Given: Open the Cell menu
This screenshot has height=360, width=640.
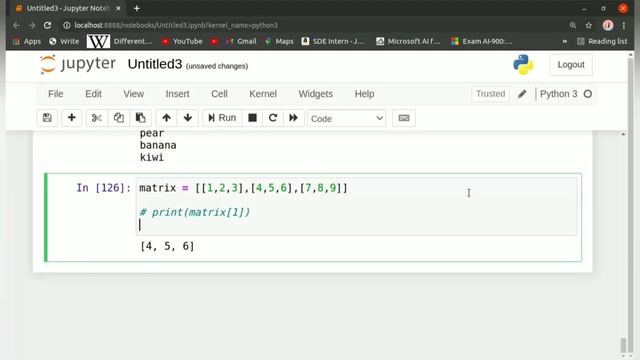Looking at the screenshot, I should point(219,94).
